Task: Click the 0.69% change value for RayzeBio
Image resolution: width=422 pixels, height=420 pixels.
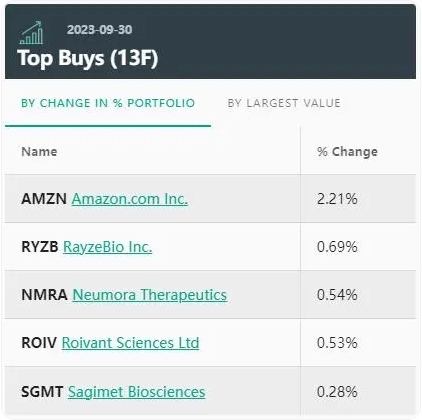Action: [337, 247]
